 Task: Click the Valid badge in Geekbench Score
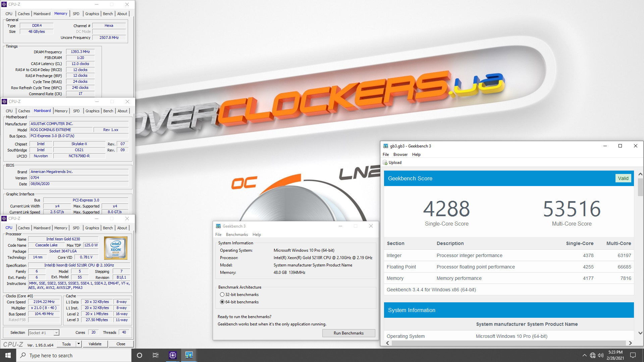(x=623, y=178)
